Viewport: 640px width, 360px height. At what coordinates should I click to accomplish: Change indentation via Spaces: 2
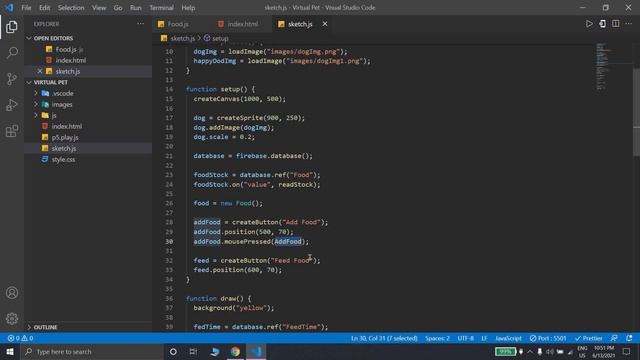(x=437, y=338)
